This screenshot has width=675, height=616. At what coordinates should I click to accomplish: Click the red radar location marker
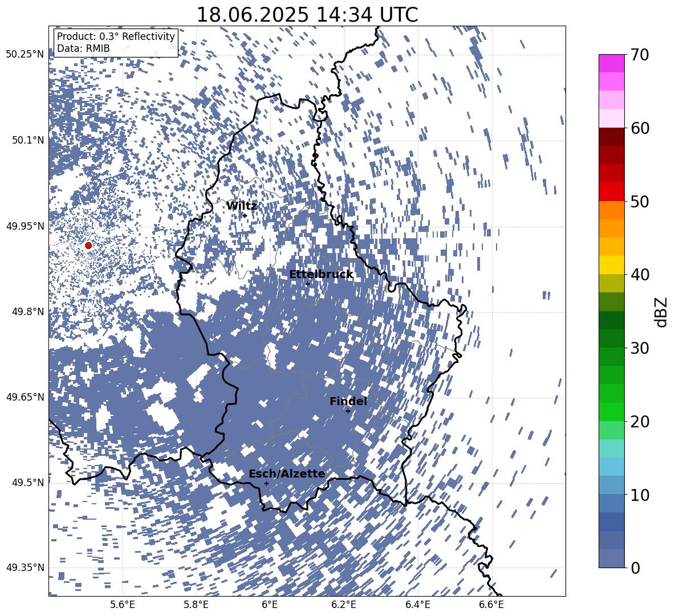tap(88, 245)
